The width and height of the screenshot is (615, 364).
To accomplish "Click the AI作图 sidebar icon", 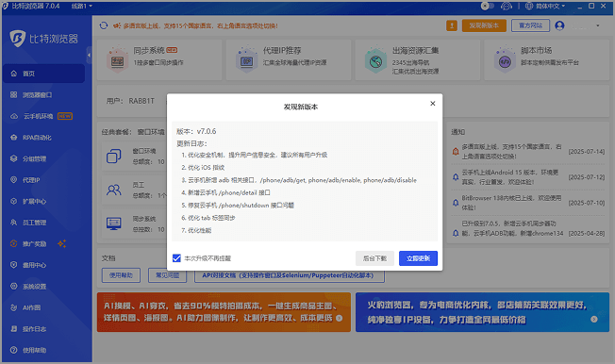I will coord(14,307).
